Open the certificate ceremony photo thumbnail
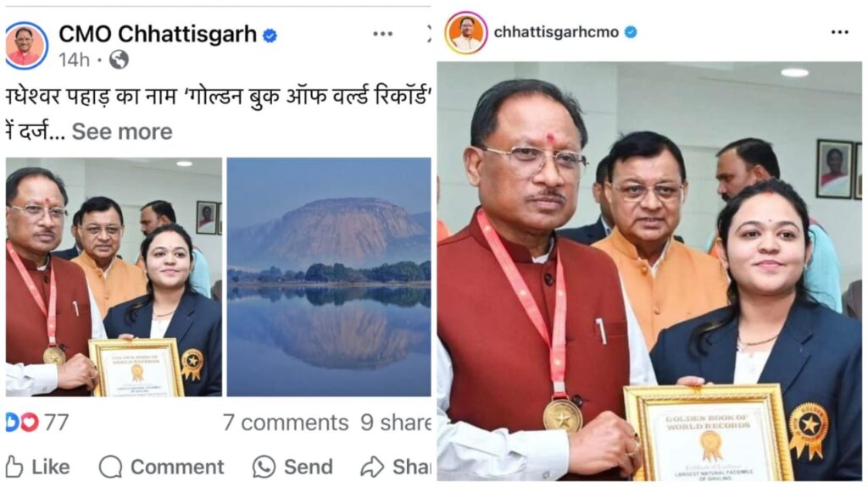This screenshot has width=868, height=487. 114,277
